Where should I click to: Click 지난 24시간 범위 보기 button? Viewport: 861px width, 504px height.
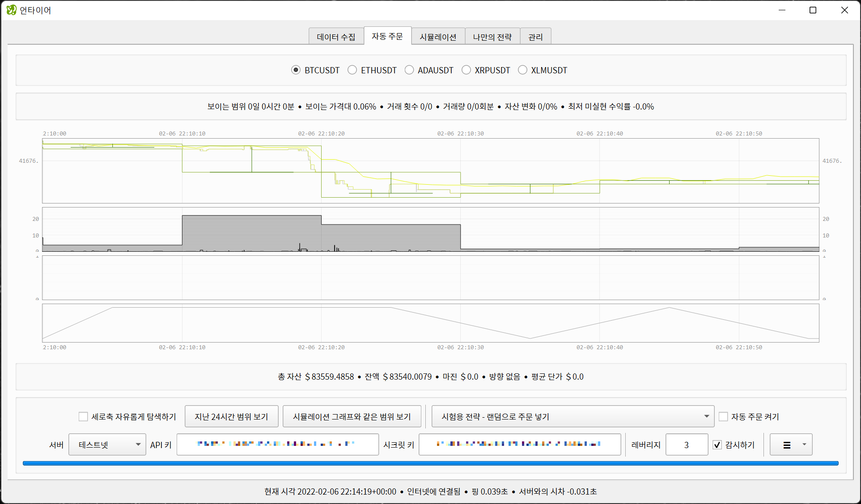[x=231, y=417]
